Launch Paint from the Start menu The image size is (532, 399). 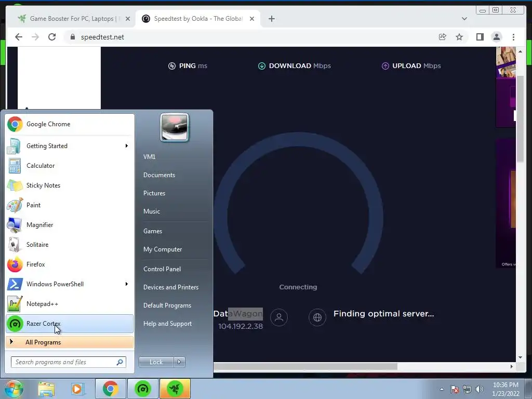pos(70,205)
